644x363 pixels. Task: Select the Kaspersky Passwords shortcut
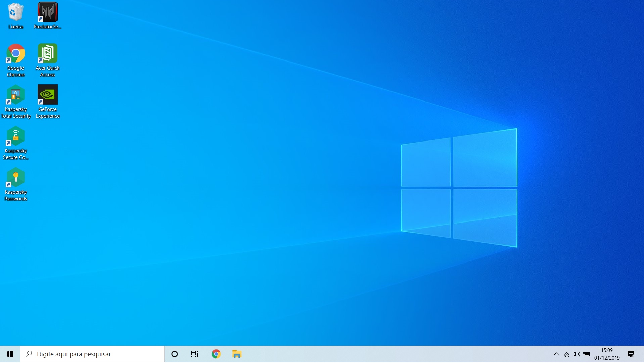pos(15,185)
